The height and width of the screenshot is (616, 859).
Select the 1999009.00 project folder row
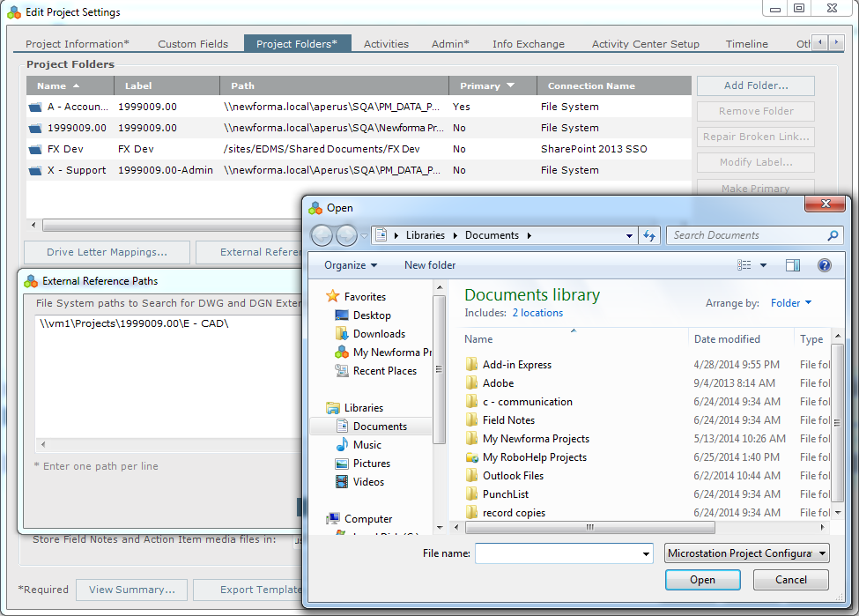(359, 129)
